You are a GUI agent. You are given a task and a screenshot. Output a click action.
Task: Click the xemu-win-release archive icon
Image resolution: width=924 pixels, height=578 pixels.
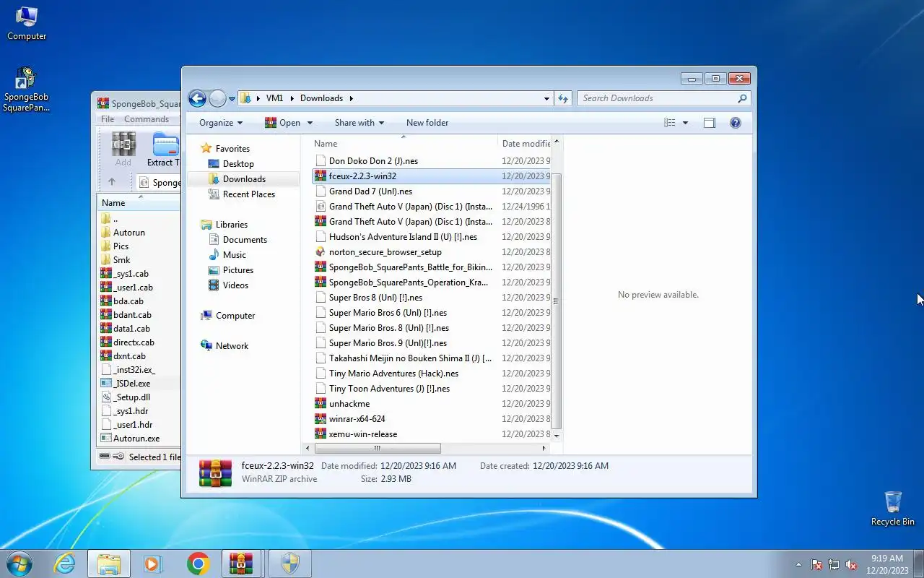321,434
